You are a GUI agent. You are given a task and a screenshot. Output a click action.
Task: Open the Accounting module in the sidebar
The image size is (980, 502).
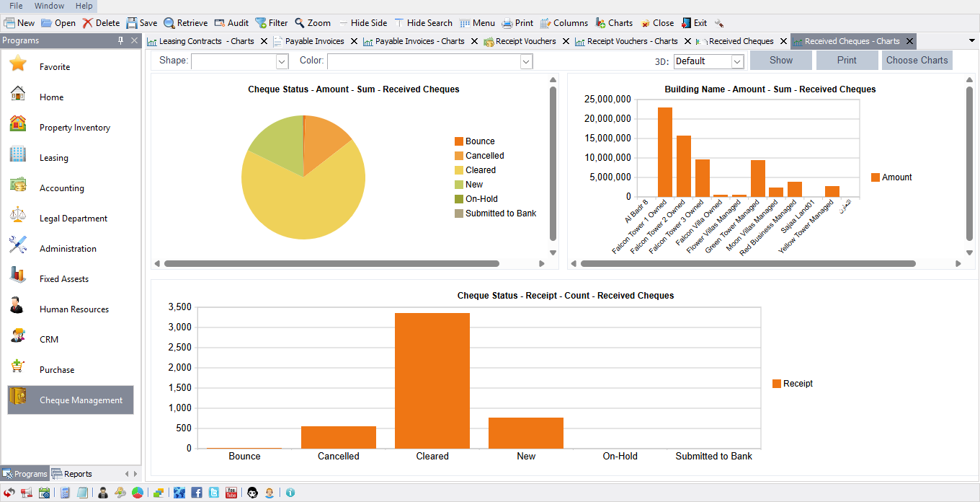pyautogui.click(x=61, y=188)
